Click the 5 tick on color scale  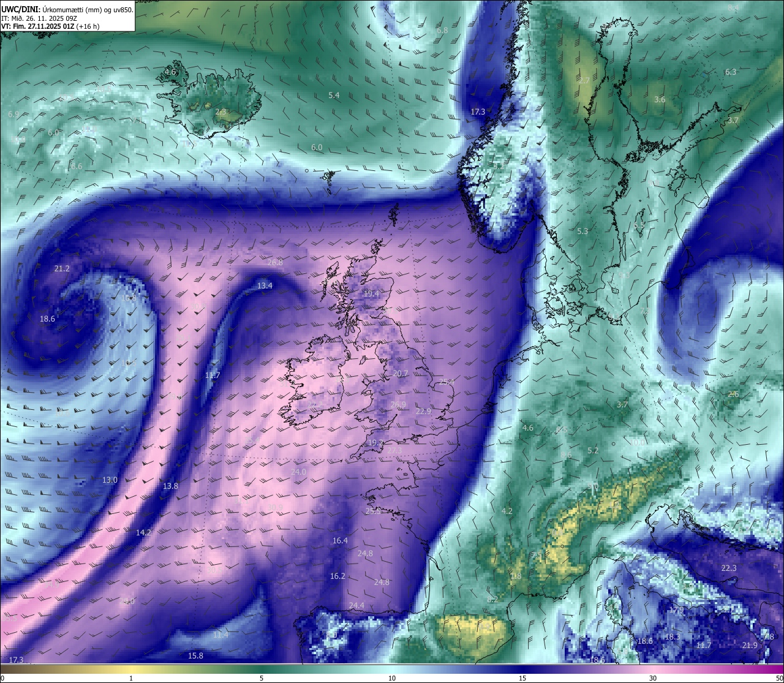click(262, 678)
